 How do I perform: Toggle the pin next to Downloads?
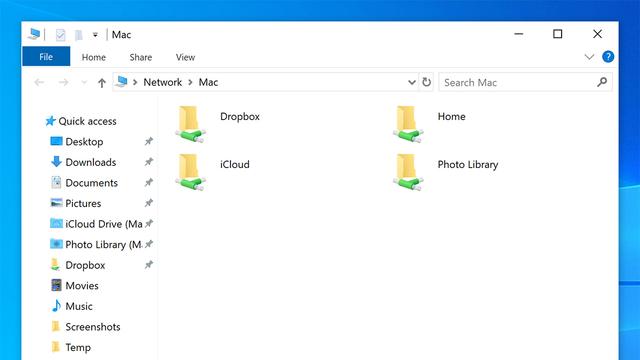pyautogui.click(x=149, y=162)
